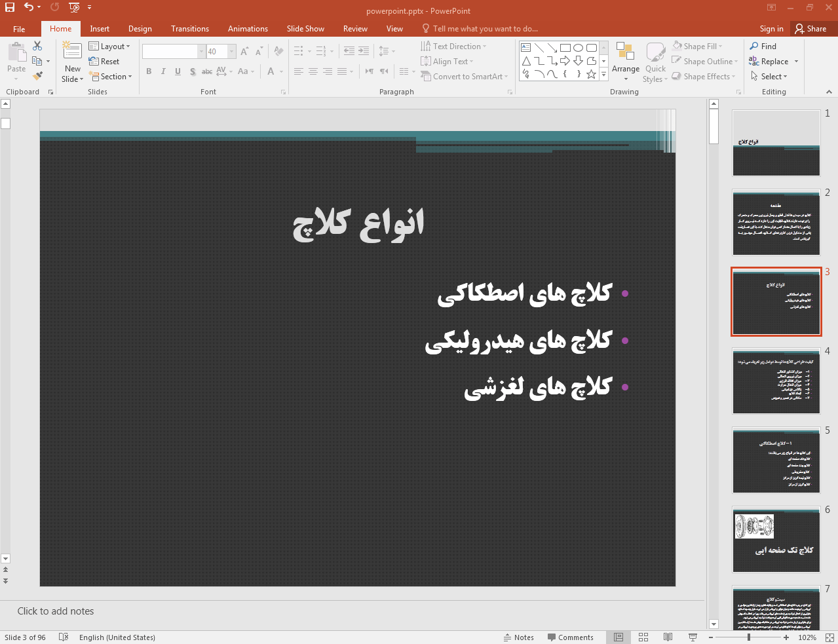Toggle Italic text style
838x644 pixels.
[x=163, y=71]
